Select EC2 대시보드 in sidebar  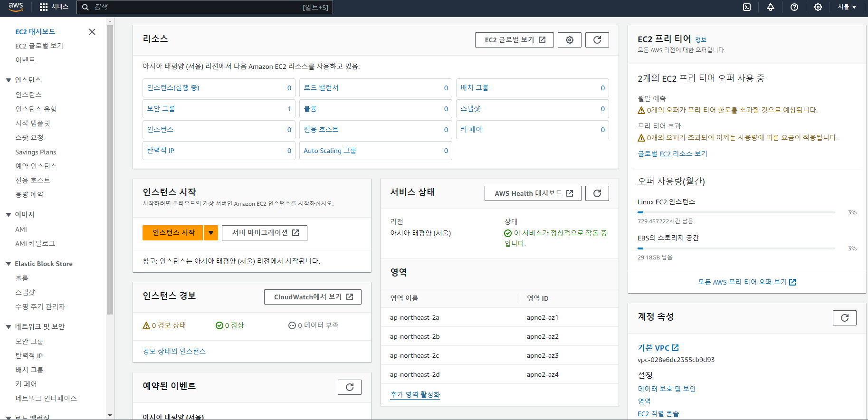pyautogui.click(x=35, y=32)
